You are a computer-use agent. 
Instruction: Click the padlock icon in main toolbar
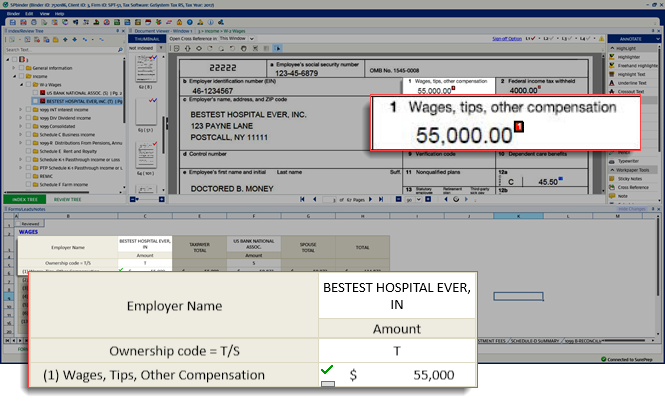(x=179, y=22)
